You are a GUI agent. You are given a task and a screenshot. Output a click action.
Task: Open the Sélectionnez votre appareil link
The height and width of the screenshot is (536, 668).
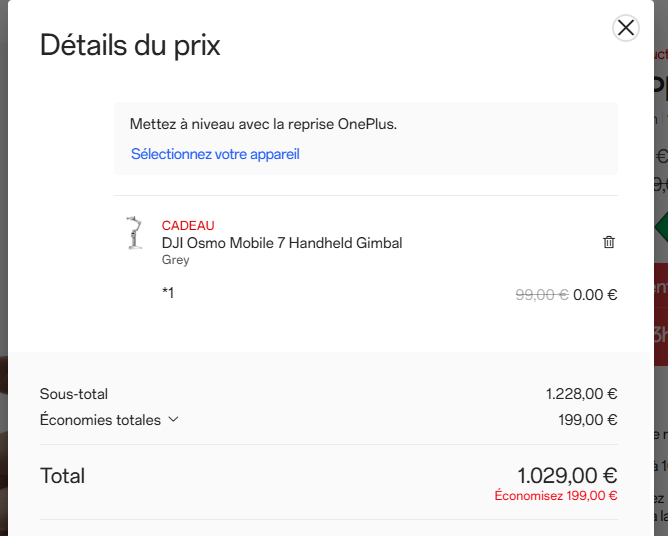[x=215, y=154]
